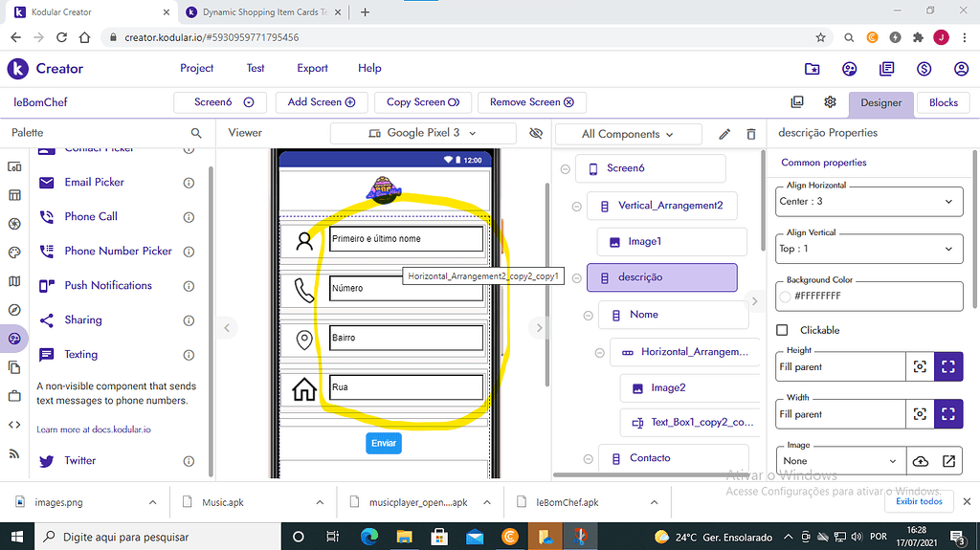Select the Social palette category icon
980x550 pixels.
click(14, 339)
